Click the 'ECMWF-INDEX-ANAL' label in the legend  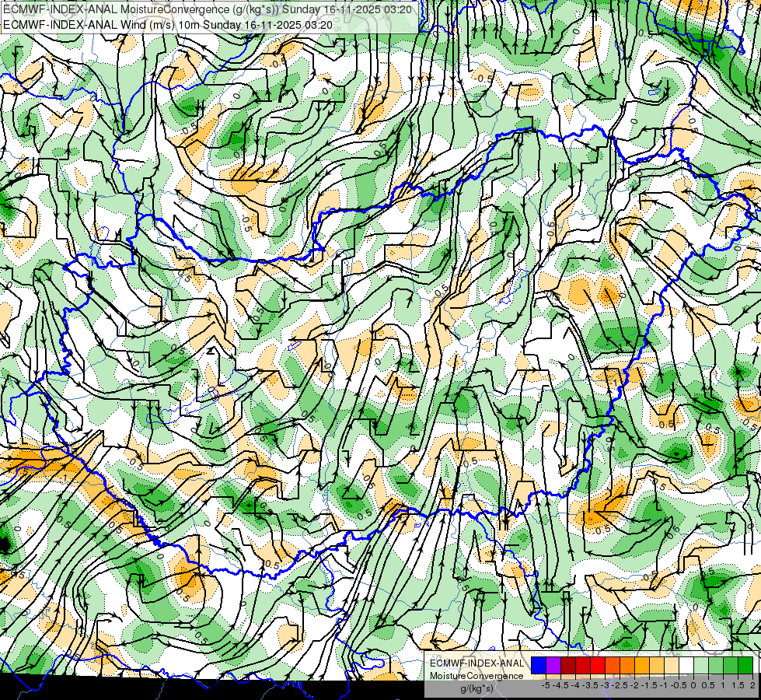[476, 663]
